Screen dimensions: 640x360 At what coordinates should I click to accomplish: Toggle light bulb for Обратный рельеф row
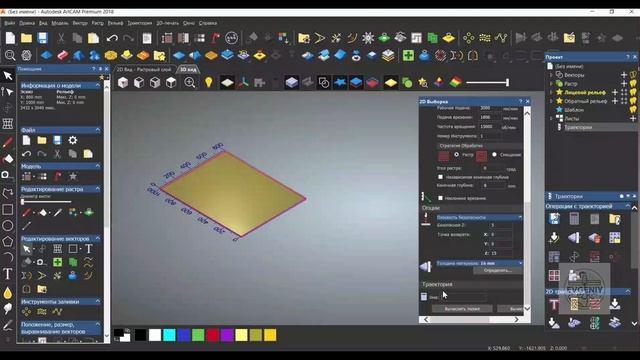pos(633,101)
